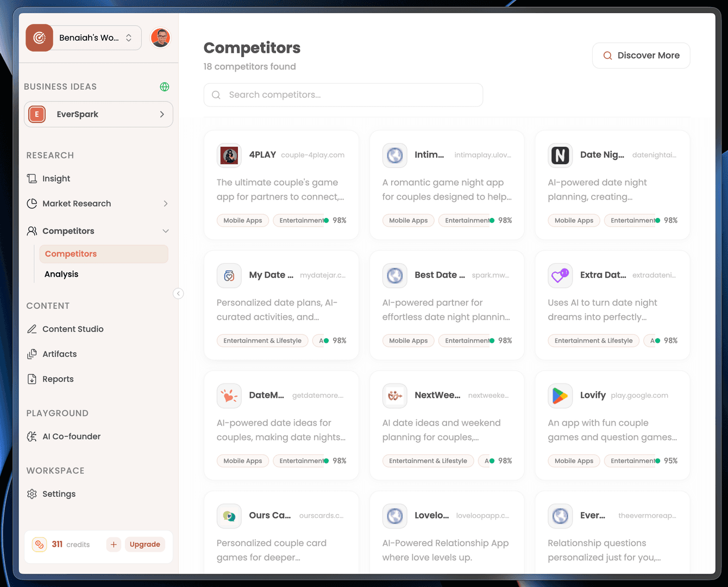This screenshot has width=728, height=587.
Task: Collapse the sidebar with the edge arrow
Action: 178,293
